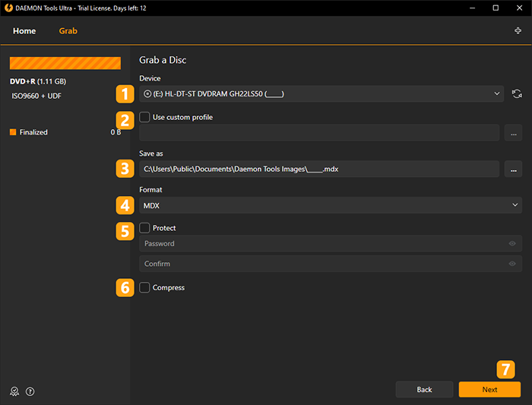Click the Finalized legend label

click(x=33, y=132)
